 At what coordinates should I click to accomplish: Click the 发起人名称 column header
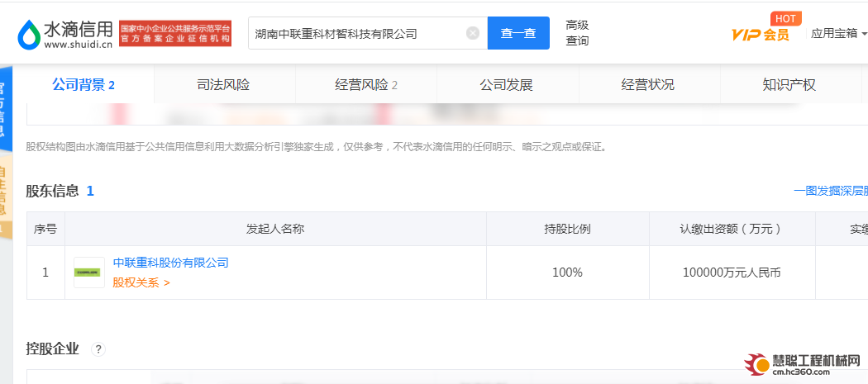pos(275,229)
